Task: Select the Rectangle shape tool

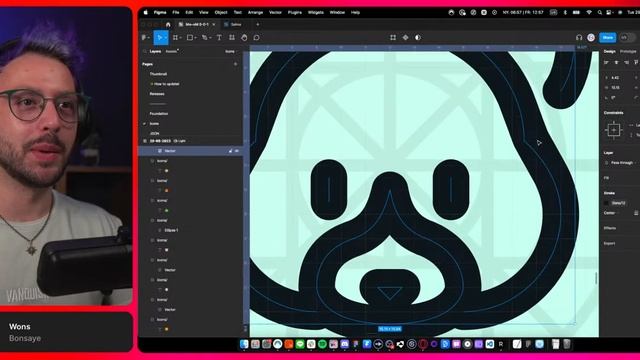Action: click(x=190, y=38)
